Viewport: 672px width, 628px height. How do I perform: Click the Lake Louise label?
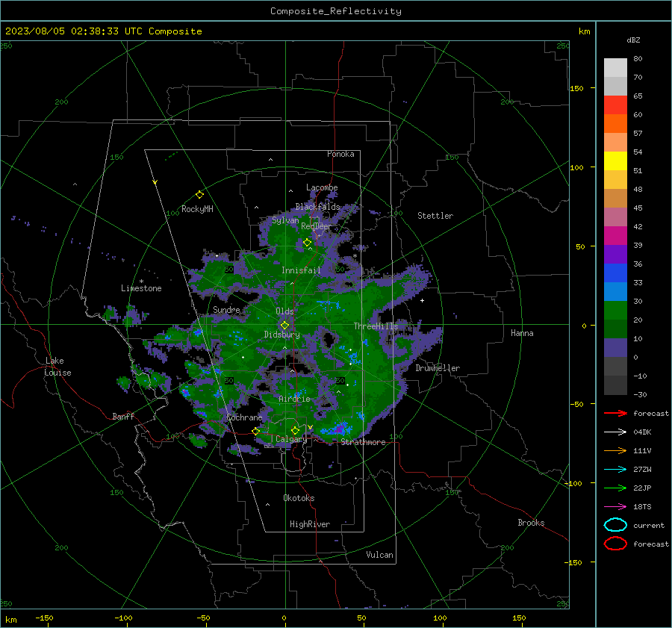point(57,367)
